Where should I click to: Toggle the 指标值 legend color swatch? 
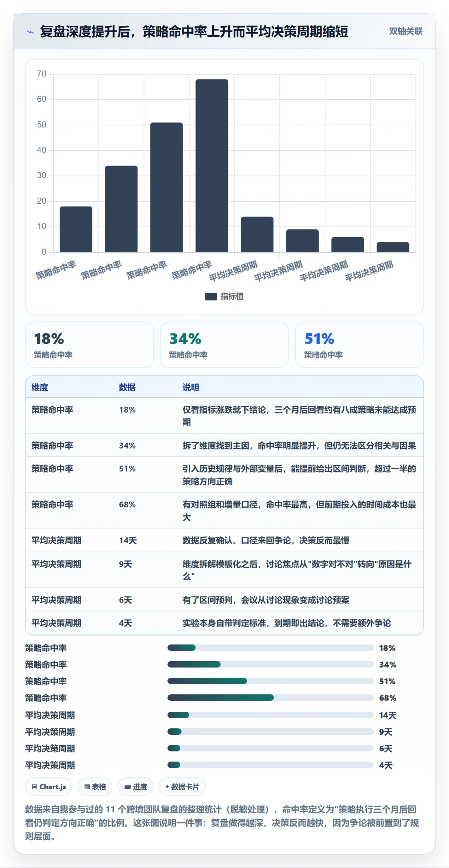click(x=211, y=297)
